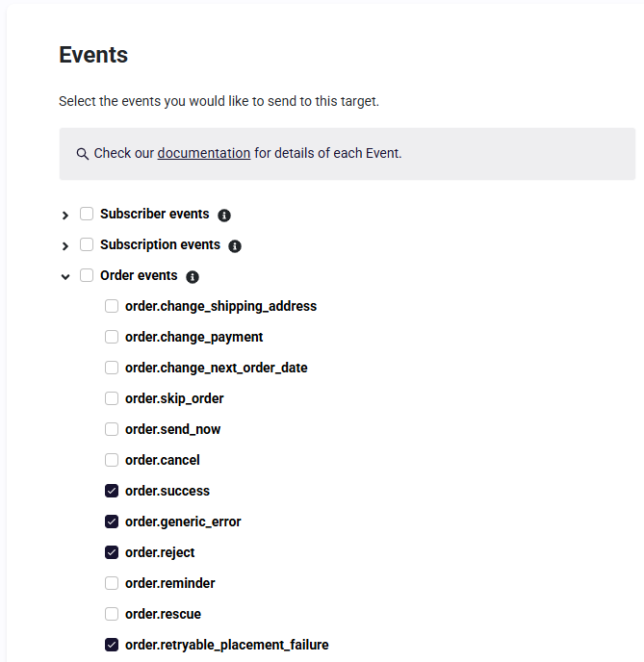Viewport: 644px width, 662px height.
Task: Tick order.change_next_order_date checkbox
Action: click(112, 368)
